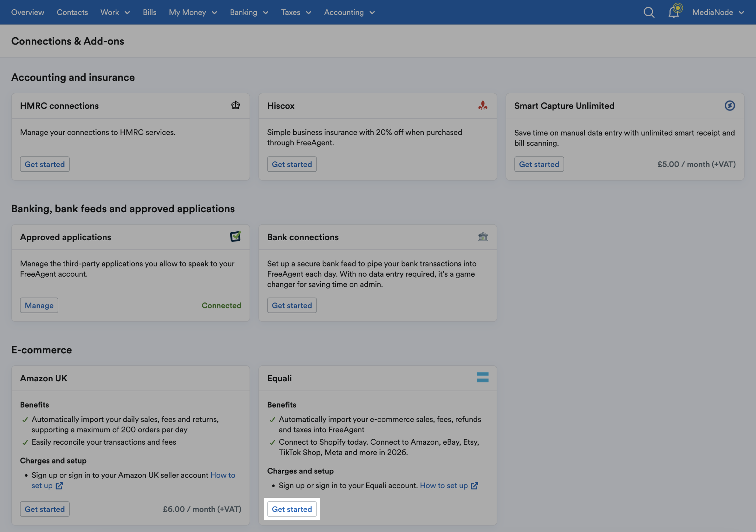Click the E-commerce section heading
Screen dimensions: 756x532
click(x=42, y=350)
